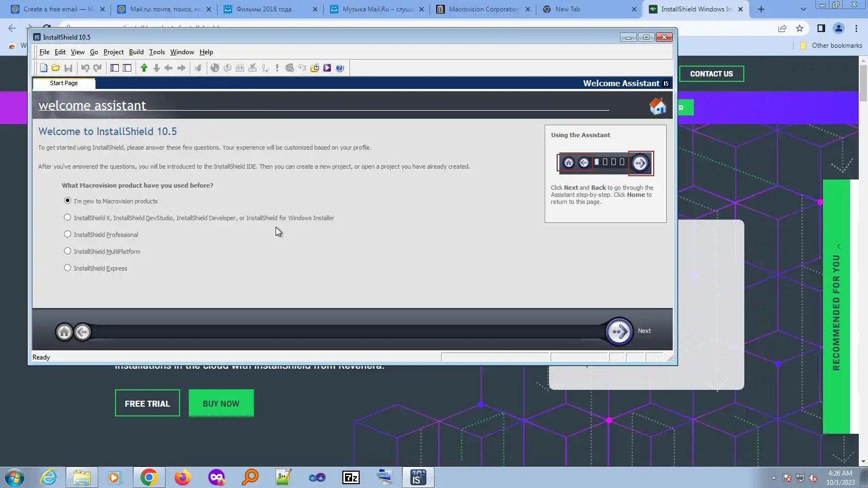
Task: Choose the InstallShield Express radio button
Action: point(67,268)
